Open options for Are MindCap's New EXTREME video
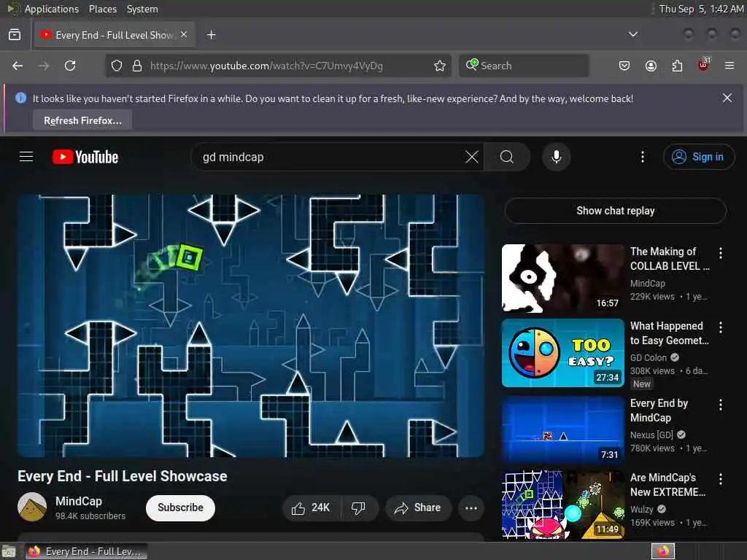The width and height of the screenshot is (747, 560). [x=720, y=479]
